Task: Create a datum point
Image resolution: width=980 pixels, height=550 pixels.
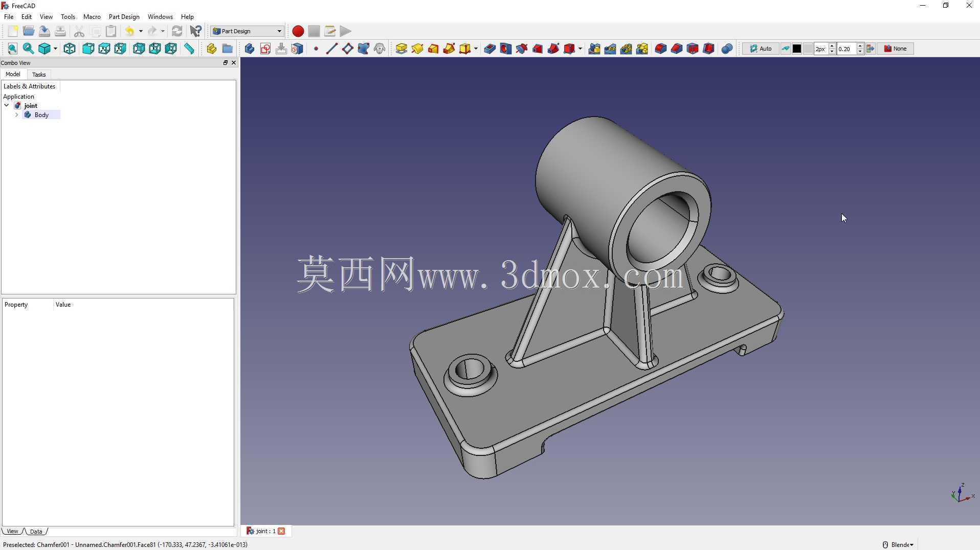Action: [x=316, y=49]
